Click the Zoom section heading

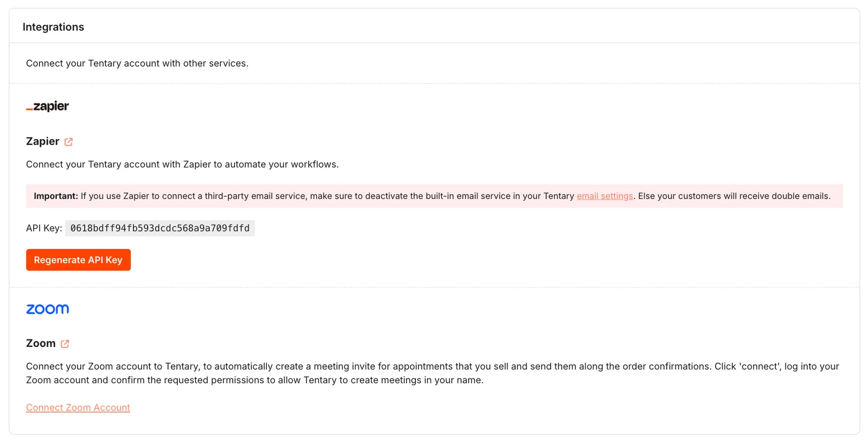pos(41,343)
